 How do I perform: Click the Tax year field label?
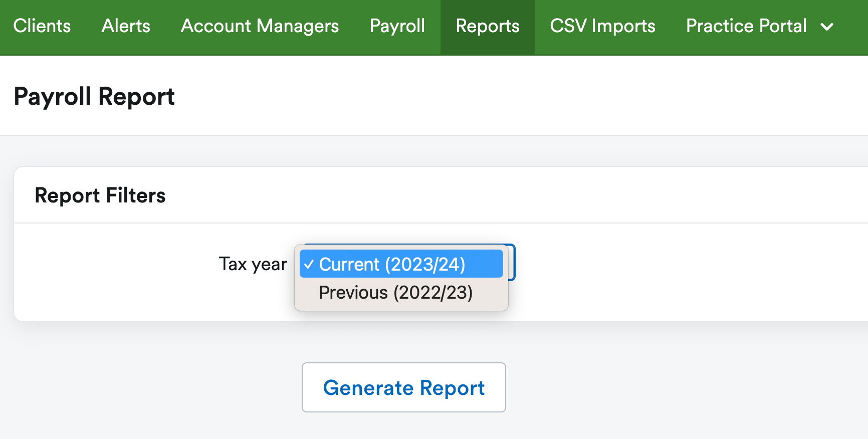(253, 264)
